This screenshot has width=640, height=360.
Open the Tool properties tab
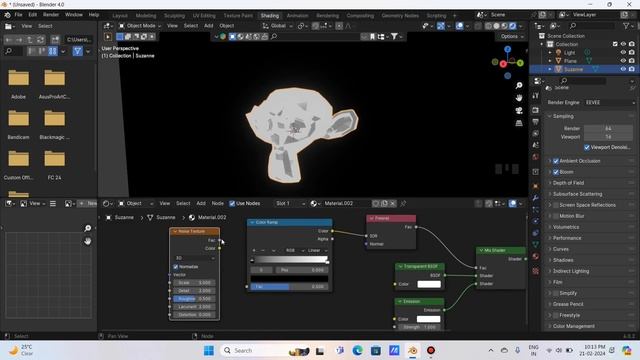coord(536,96)
